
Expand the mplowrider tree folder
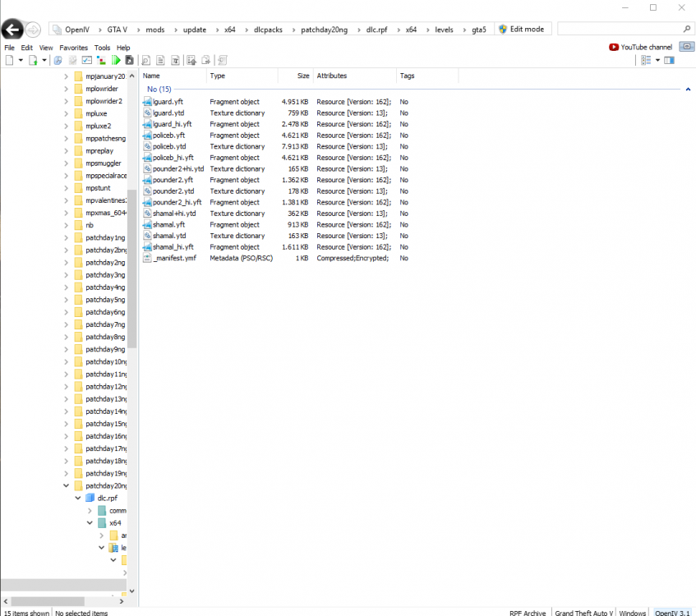click(x=66, y=89)
